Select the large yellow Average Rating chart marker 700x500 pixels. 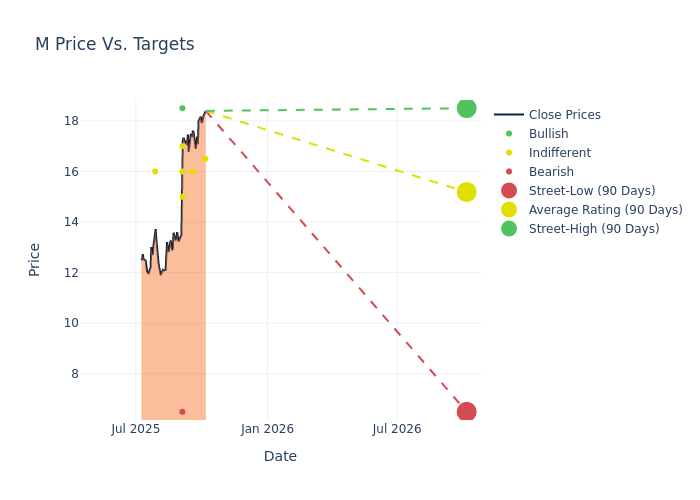pos(466,192)
